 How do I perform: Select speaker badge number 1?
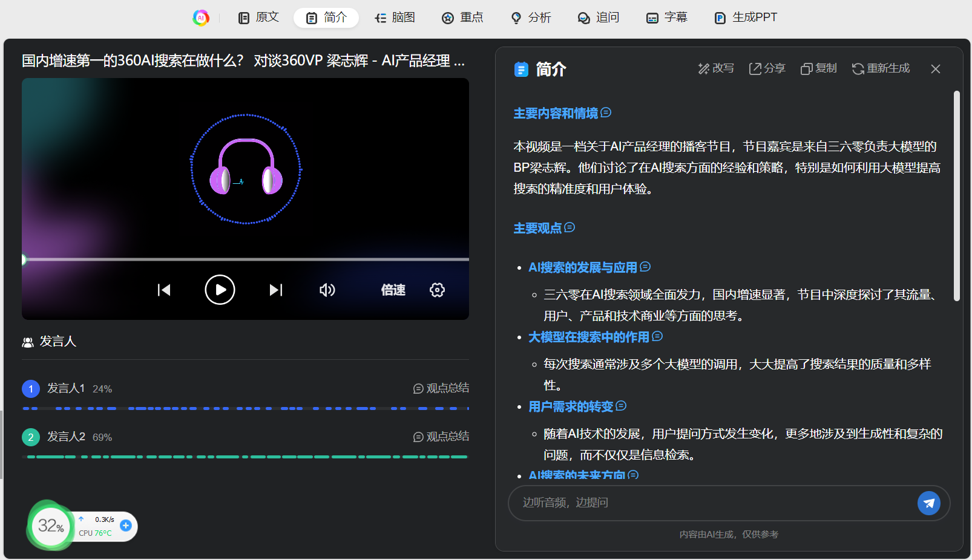(x=31, y=388)
